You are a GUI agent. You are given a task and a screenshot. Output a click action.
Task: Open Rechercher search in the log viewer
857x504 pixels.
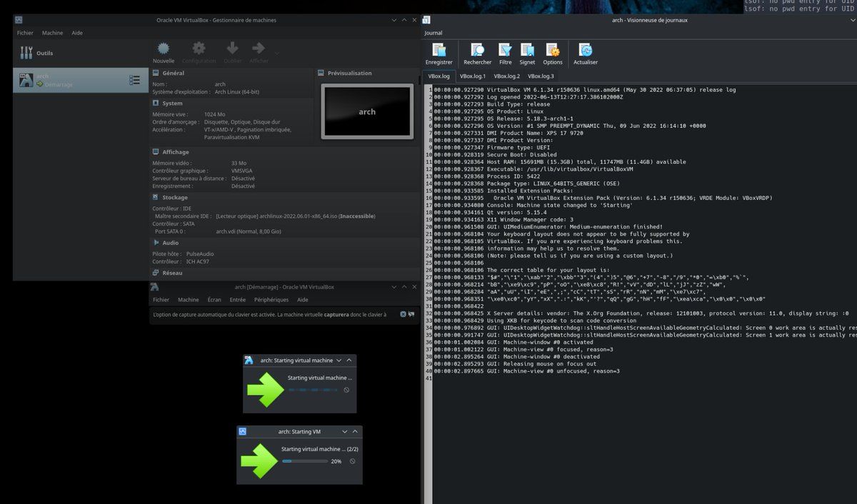tap(477, 51)
